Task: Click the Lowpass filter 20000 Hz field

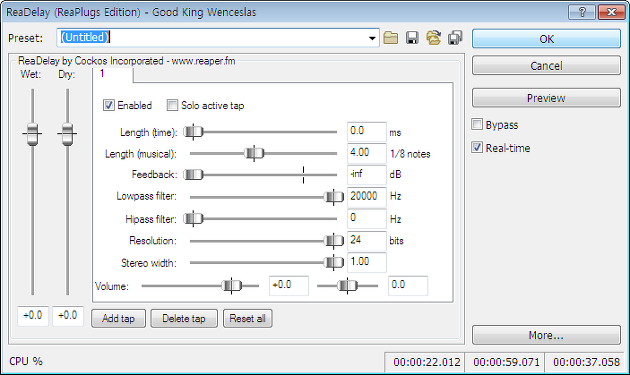Action: click(366, 197)
